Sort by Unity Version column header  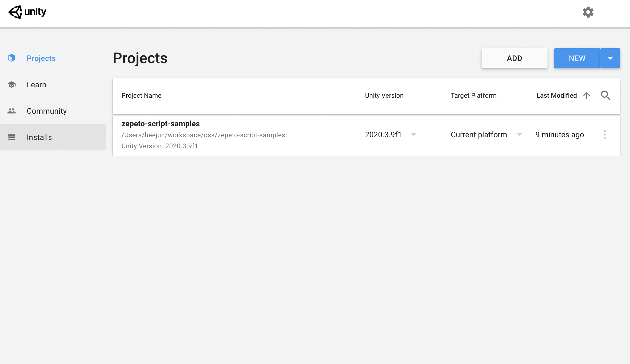[x=384, y=96]
